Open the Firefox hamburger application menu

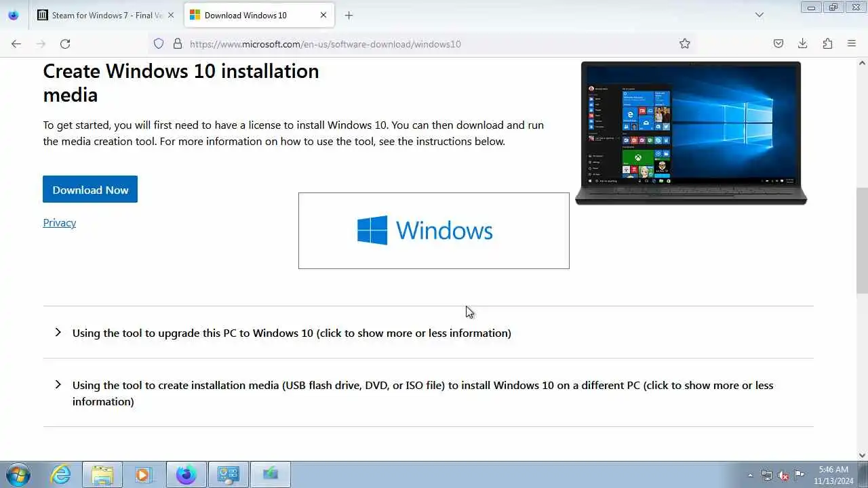coord(852,44)
